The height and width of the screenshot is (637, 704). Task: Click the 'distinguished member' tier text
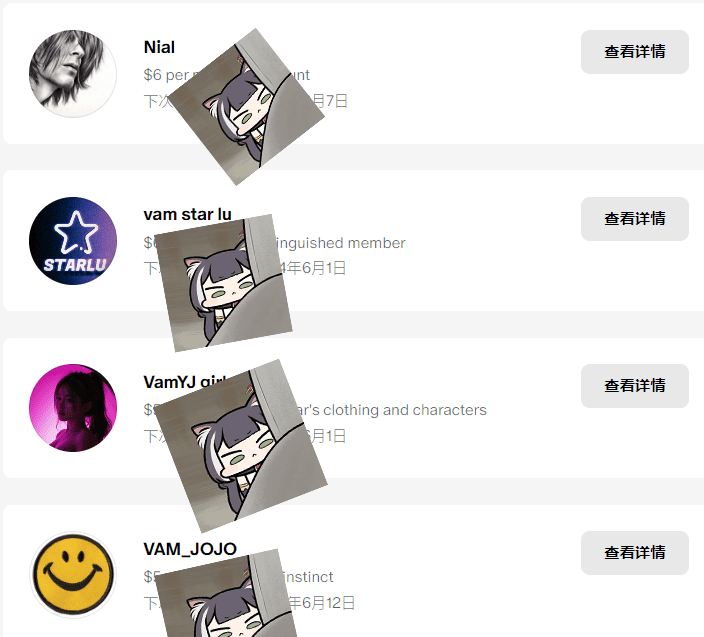(x=339, y=243)
